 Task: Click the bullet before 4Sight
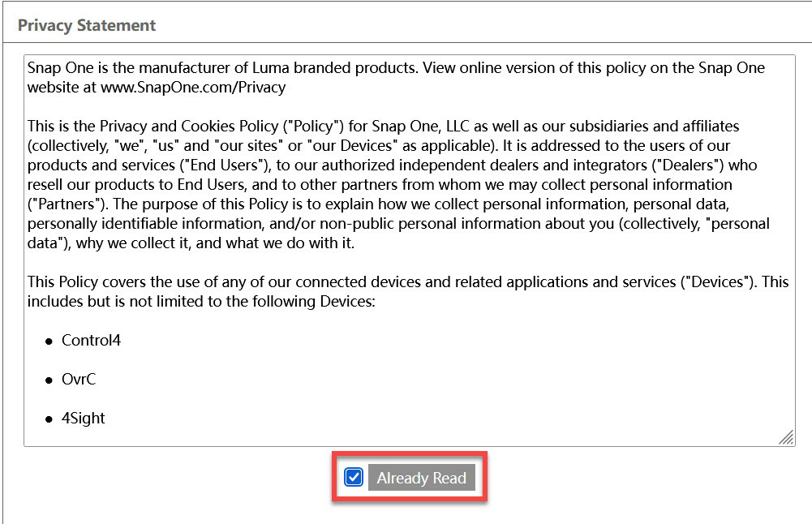coord(49,419)
